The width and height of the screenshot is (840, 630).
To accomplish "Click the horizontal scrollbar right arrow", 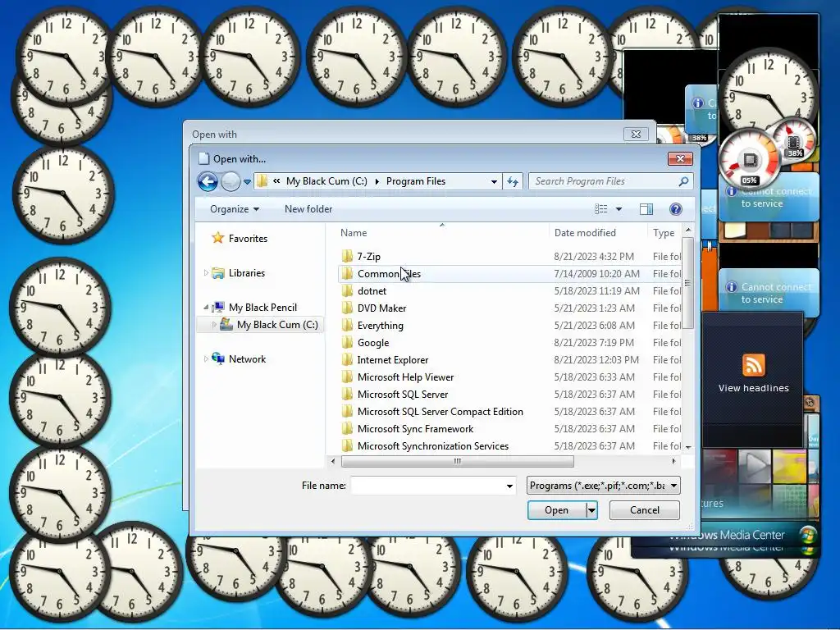I will tap(674, 461).
